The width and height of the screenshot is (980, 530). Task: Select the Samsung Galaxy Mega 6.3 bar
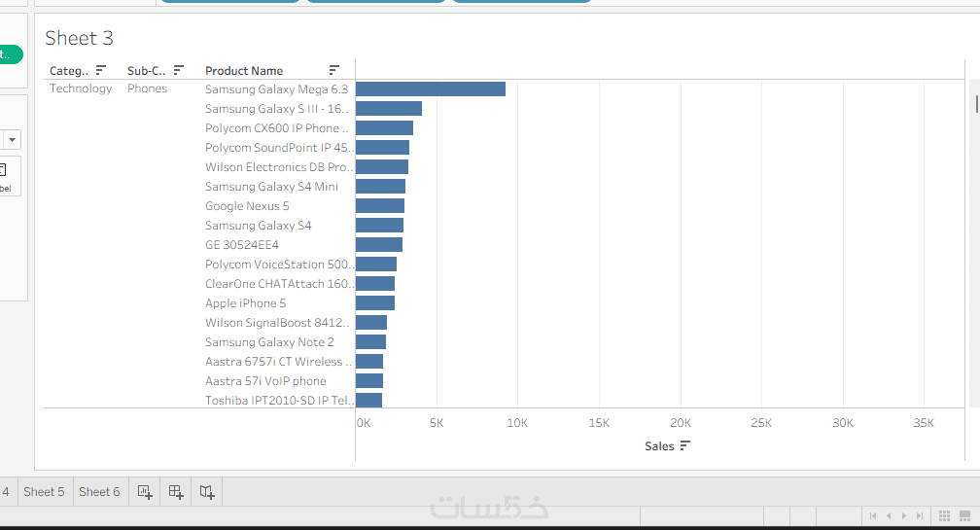431,88
